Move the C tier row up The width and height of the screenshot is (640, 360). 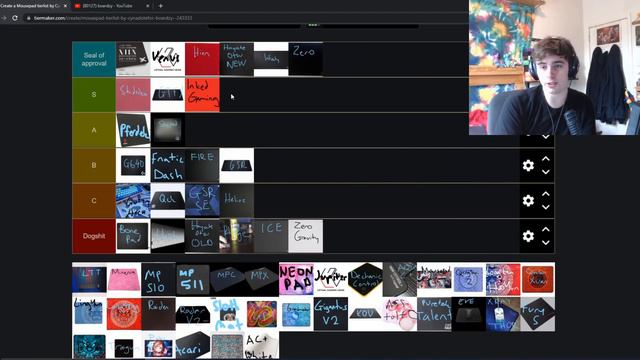click(x=546, y=194)
